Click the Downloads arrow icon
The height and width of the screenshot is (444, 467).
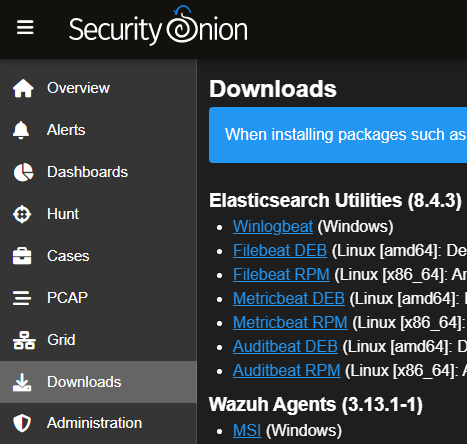click(22, 382)
